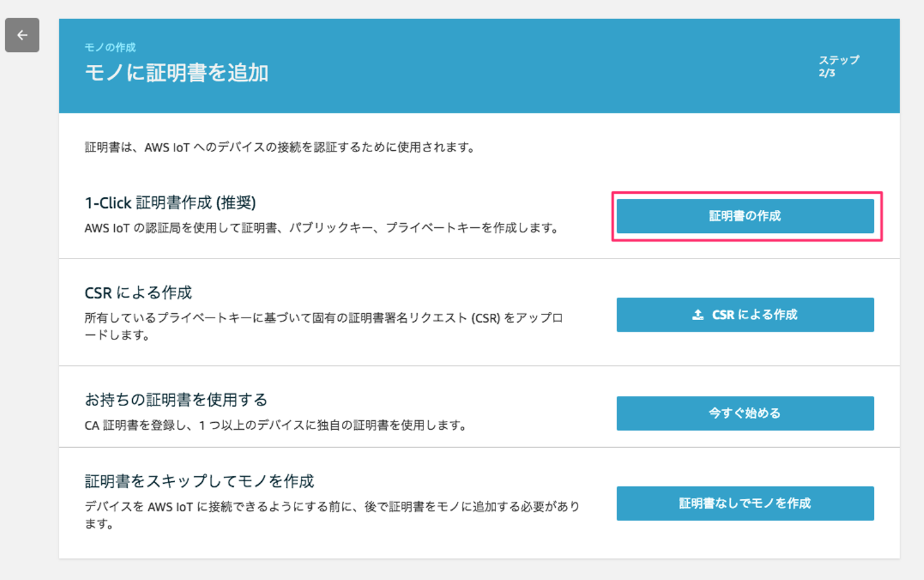Click the ステップ label in the header

pos(838,60)
